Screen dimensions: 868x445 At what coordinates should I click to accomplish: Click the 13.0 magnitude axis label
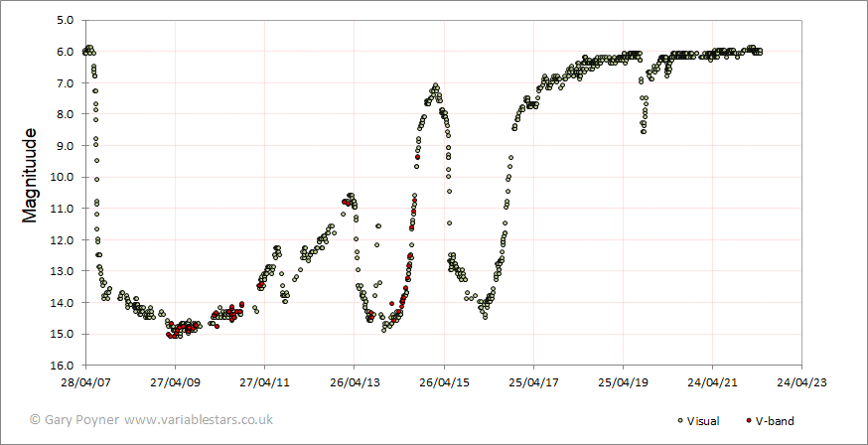tap(64, 271)
